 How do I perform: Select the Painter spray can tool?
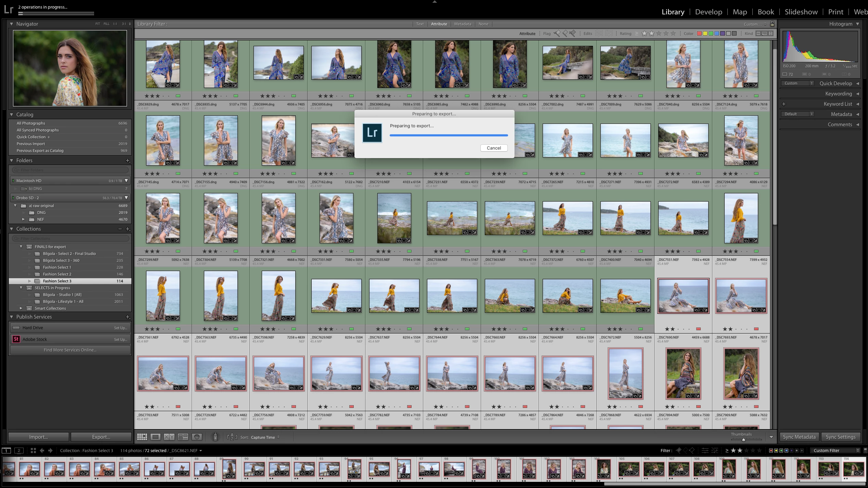(x=215, y=437)
